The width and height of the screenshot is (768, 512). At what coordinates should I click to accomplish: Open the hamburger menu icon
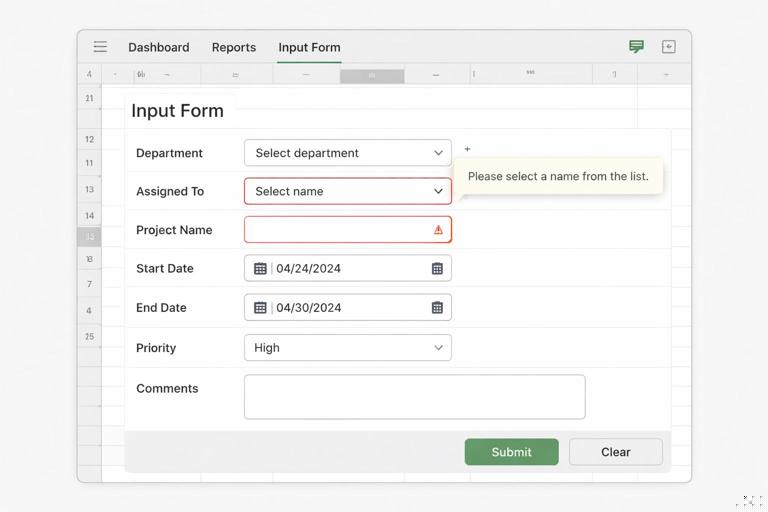100,47
